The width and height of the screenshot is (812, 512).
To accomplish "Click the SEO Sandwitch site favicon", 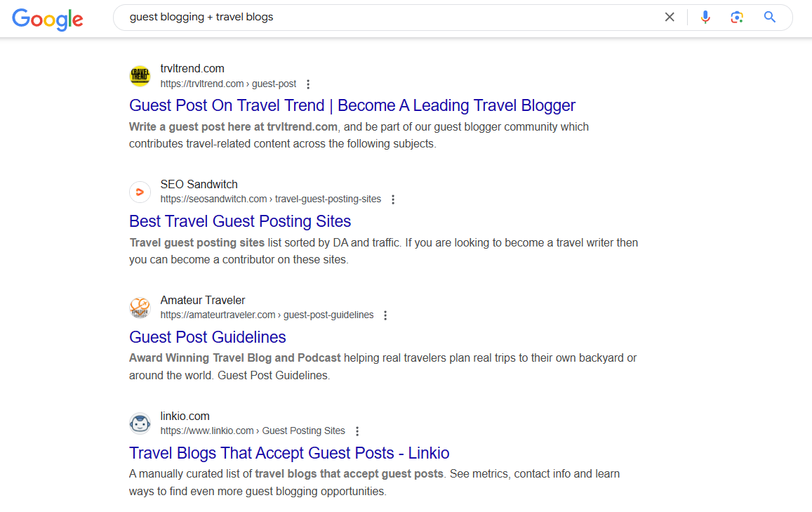I will coord(140,192).
